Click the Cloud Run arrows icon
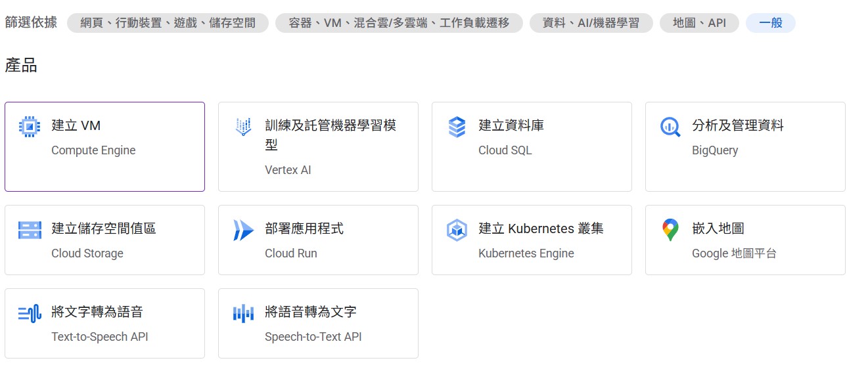Screen dimensions: 868x371 click(243, 230)
